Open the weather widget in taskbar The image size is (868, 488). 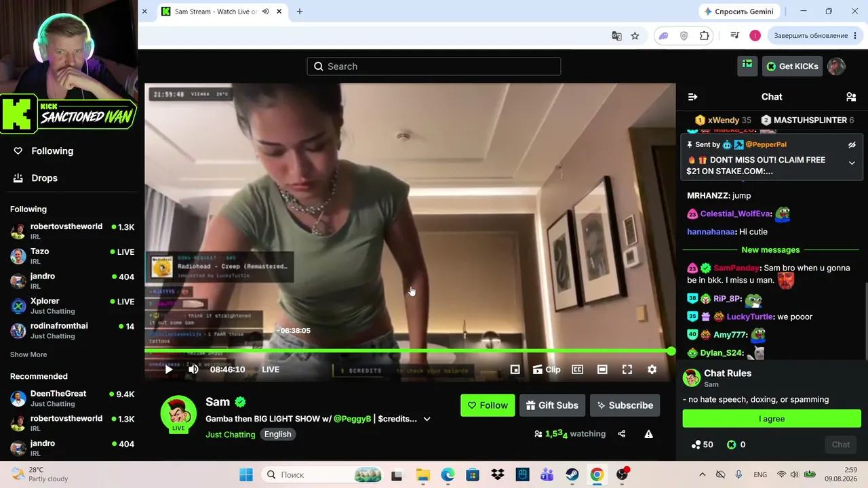pyautogui.click(x=39, y=474)
